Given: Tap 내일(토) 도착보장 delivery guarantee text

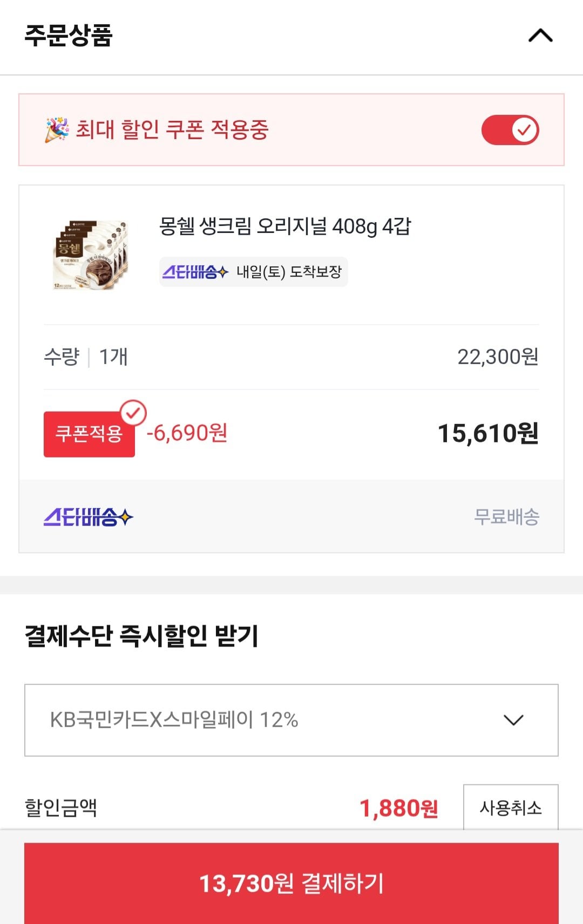Looking at the screenshot, I should 289,272.
